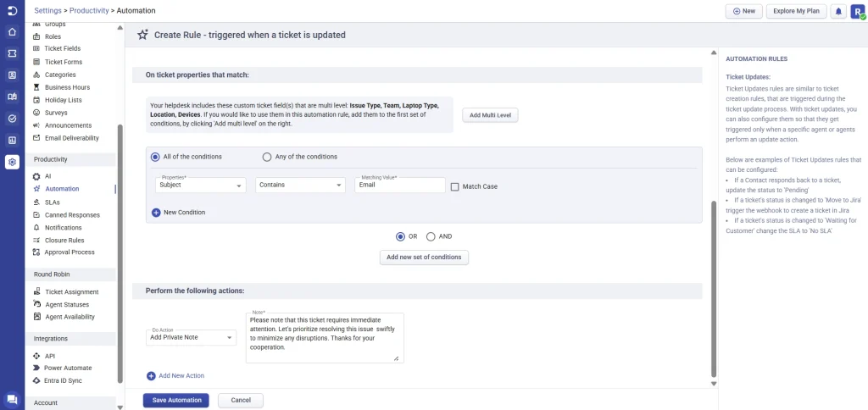The height and width of the screenshot is (410, 868).
Task: Click the AI icon under Productivity
Action: coord(36,176)
